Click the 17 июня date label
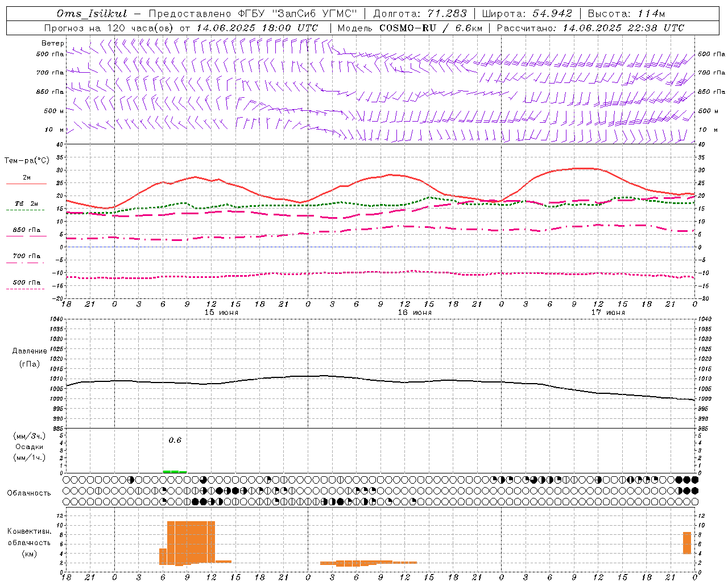This screenshot has height=582, width=728. point(608,312)
